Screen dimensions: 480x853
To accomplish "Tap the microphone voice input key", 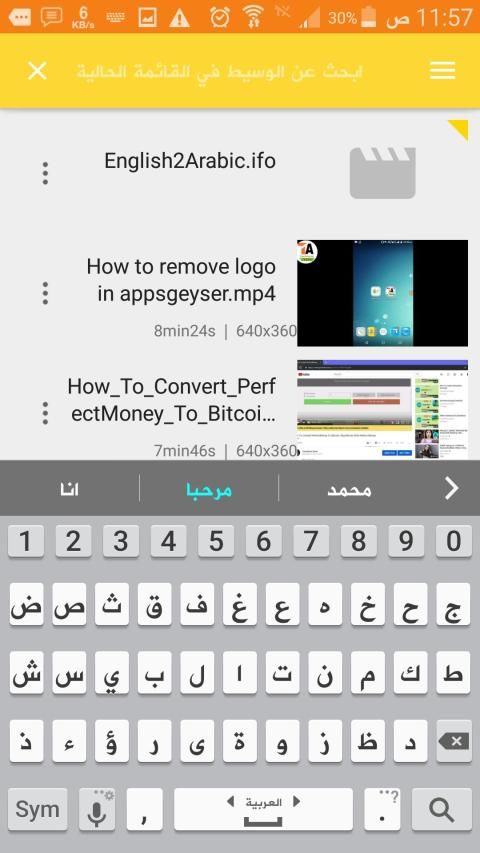I will coord(97,809).
